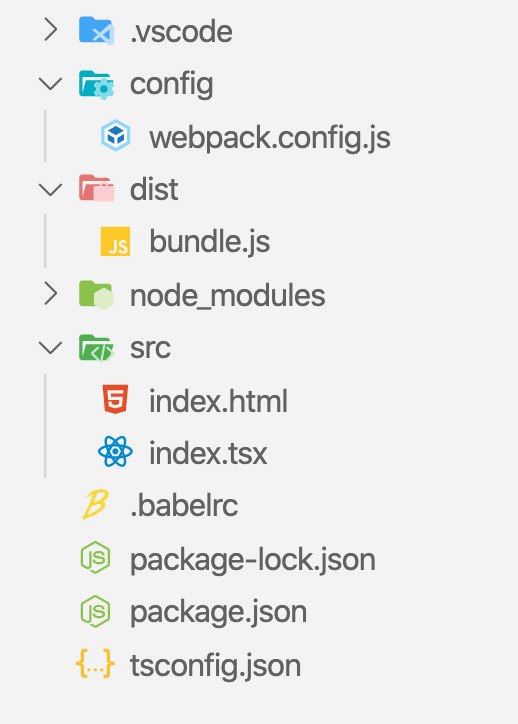Expand the node_modules folder chevron
The width and height of the screenshot is (518, 724).
pos(51,295)
